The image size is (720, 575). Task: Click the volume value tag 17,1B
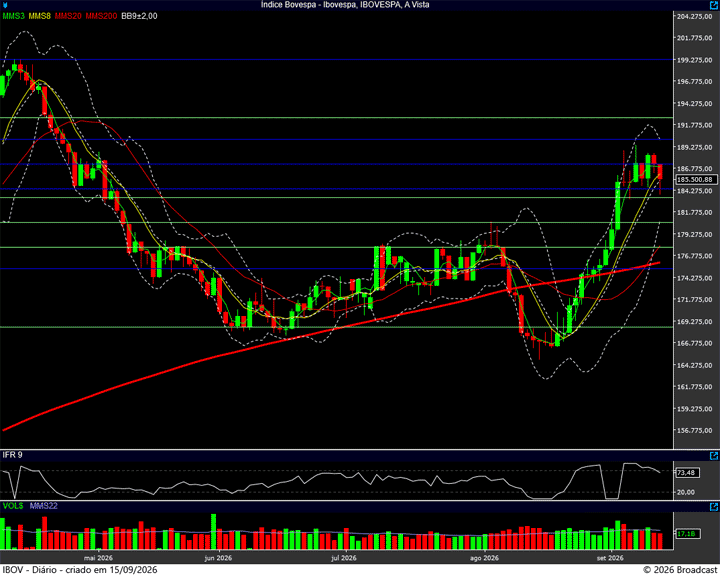[x=688, y=534]
